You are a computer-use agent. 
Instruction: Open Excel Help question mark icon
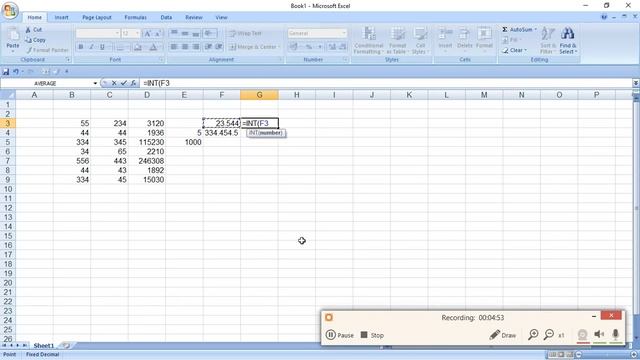click(604, 17)
